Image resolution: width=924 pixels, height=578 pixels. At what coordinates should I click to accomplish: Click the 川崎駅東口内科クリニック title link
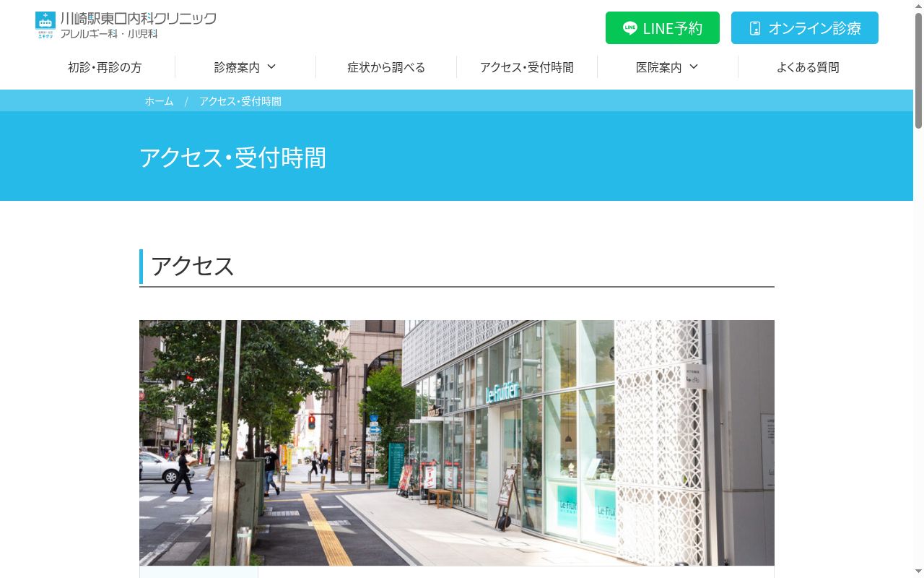[139, 19]
